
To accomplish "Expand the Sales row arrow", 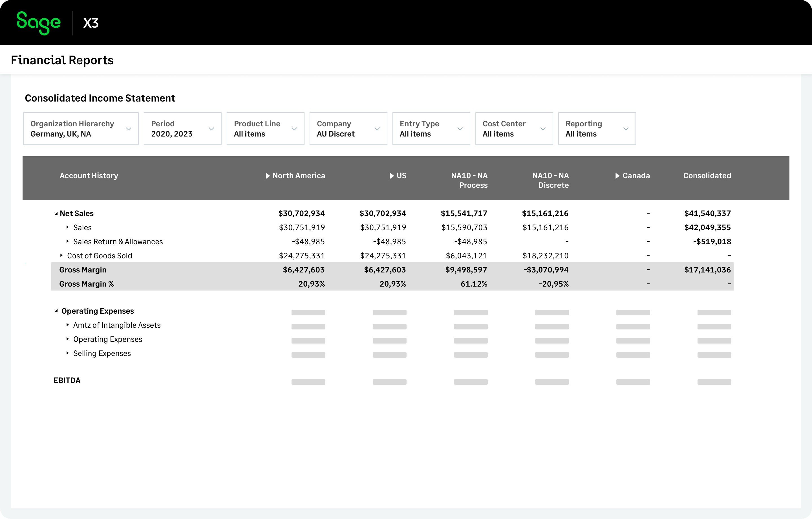I will click(67, 227).
